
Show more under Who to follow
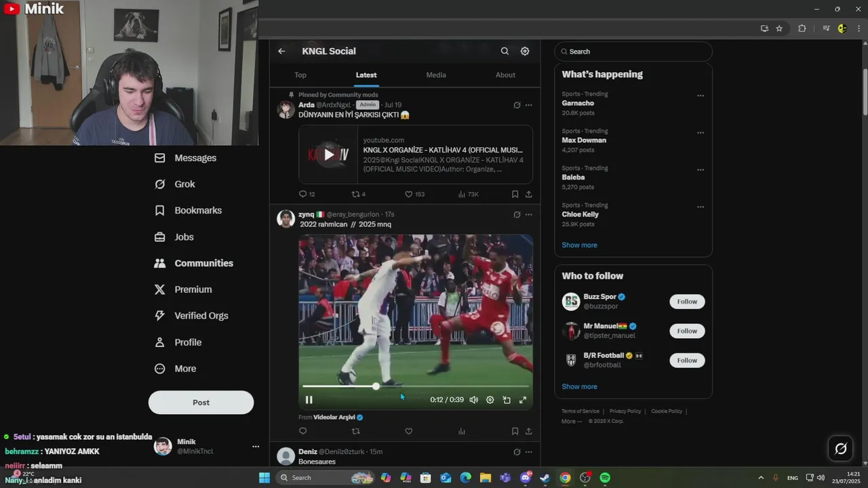[579, 387]
